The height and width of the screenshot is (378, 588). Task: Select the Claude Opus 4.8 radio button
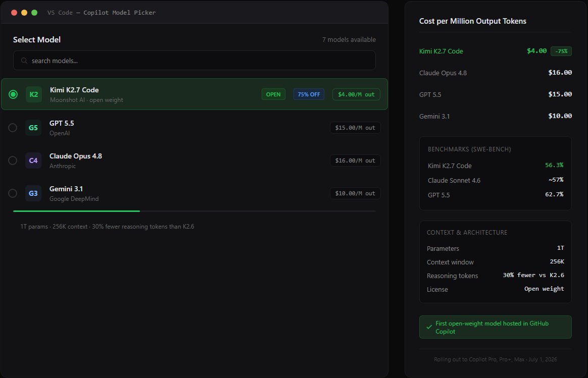(x=13, y=160)
